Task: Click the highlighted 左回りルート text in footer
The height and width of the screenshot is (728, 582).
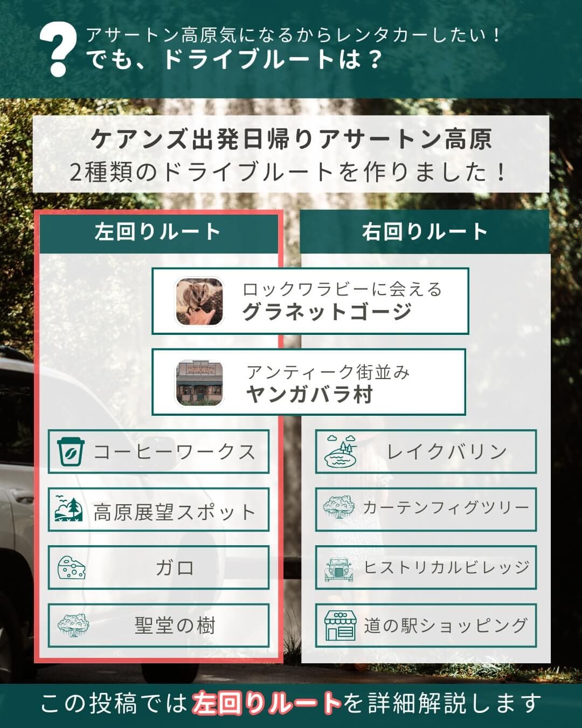Action: (x=267, y=703)
